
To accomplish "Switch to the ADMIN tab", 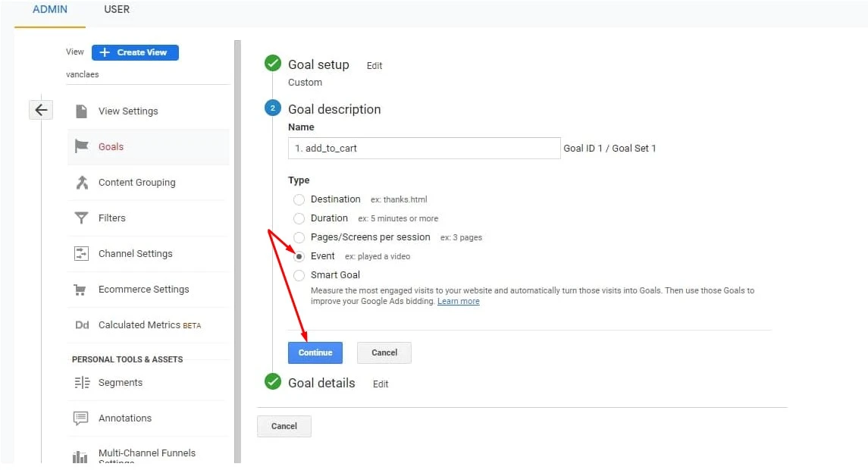I will 50,10.
